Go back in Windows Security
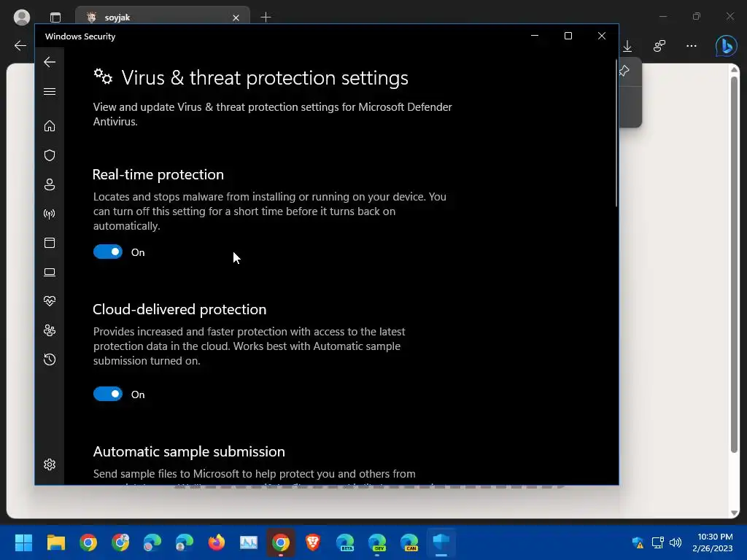Image resolution: width=747 pixels, height=560 pixels. pyautogui.click(x=50, y=62)
